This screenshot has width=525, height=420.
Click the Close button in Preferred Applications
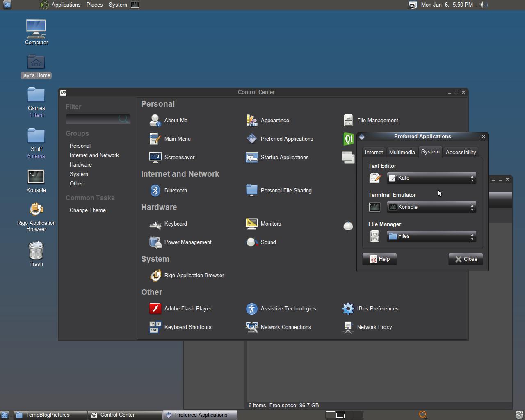(x=466, y=259)
